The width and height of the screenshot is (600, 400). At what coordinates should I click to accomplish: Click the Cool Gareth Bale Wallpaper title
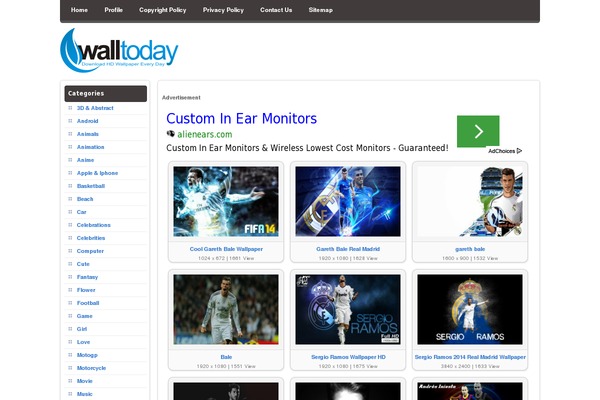coord(226,249)
